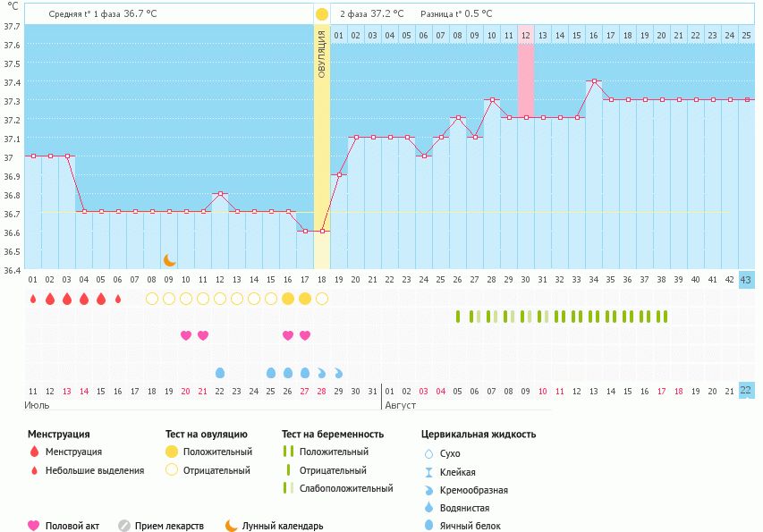This screenshot has height=532, width=763.
Task: Click the 2 фаза 37.2 °C text
Action: tap(372, 14)
